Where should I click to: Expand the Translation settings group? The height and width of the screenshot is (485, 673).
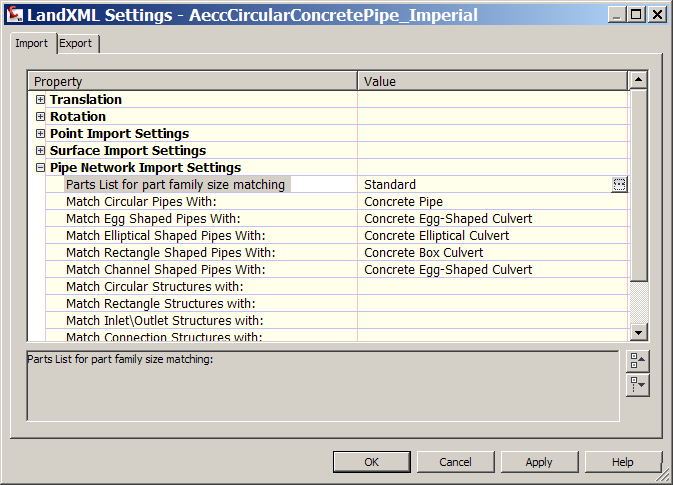pos(41,100)
